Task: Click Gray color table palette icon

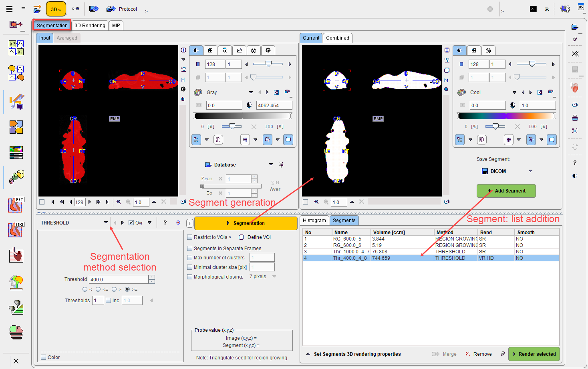Action: coord(198,92)
